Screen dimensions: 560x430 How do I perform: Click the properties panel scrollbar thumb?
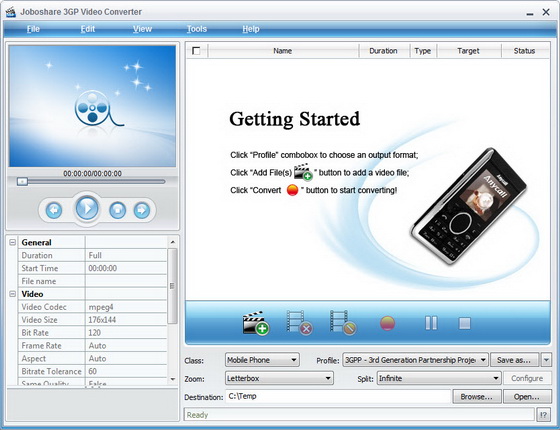pyautogui.click(x=172, y=286)
